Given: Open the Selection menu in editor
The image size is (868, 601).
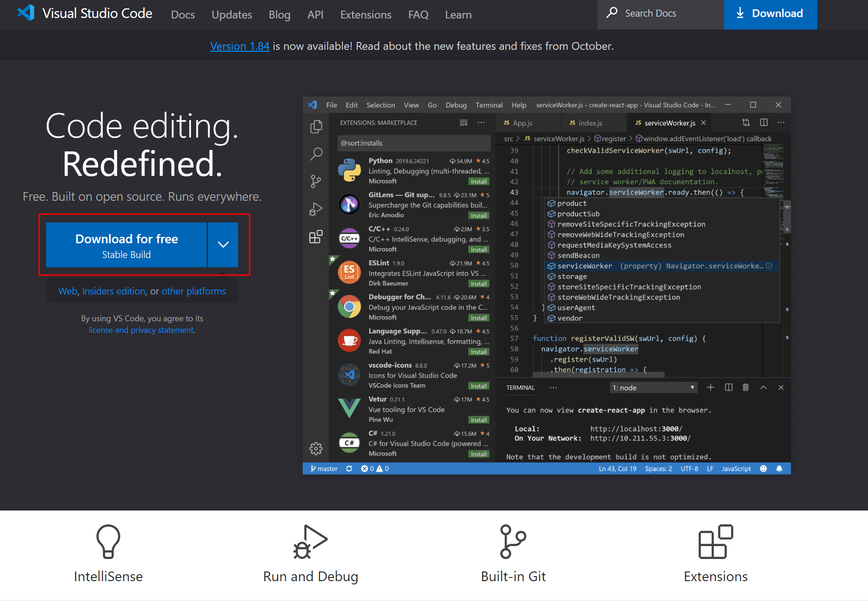Looking at the screenshot, I should pyautogui.click(x=381, y=105).
